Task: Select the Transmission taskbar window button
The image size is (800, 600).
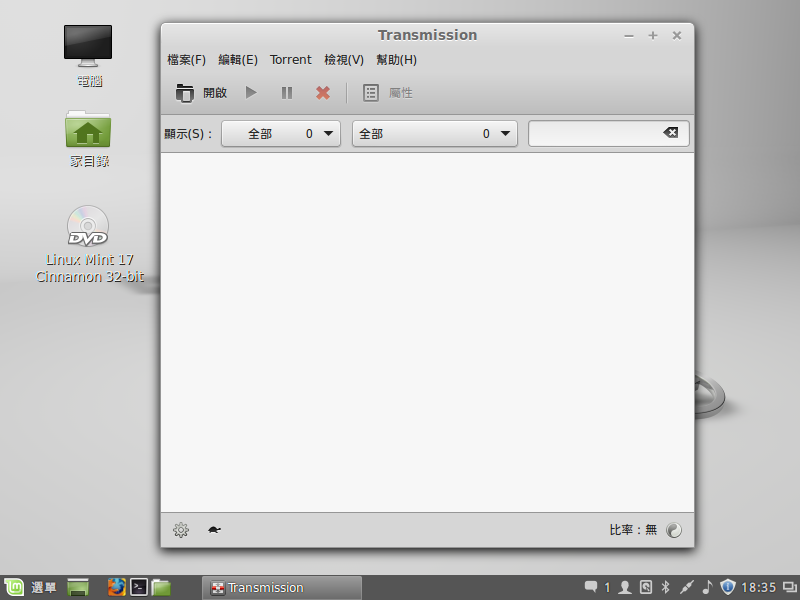Action: pos(280,587)
